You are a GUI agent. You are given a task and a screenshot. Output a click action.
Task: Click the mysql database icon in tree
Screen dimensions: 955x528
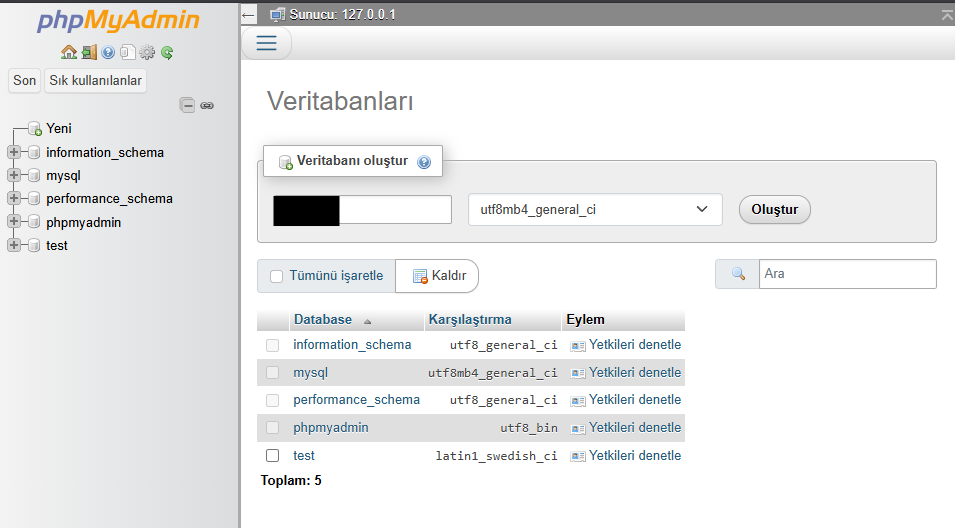[34, 175]
